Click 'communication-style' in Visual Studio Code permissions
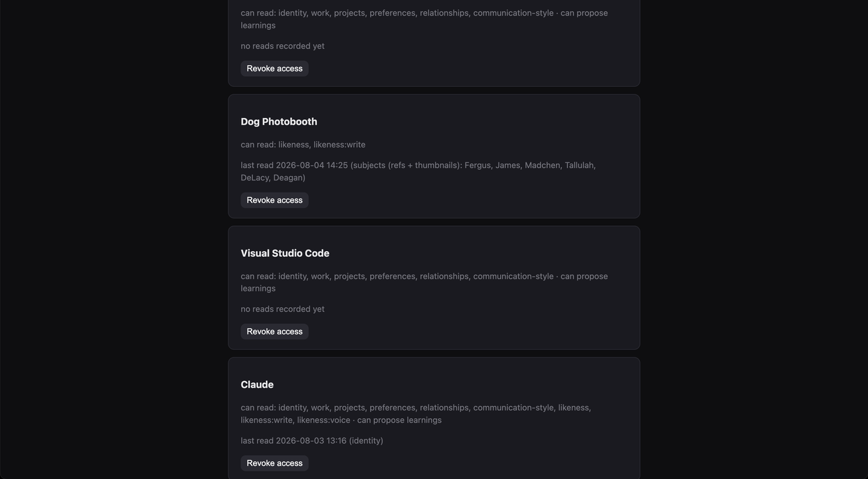This screenshot has width=868, height=479. click(513, 276)
